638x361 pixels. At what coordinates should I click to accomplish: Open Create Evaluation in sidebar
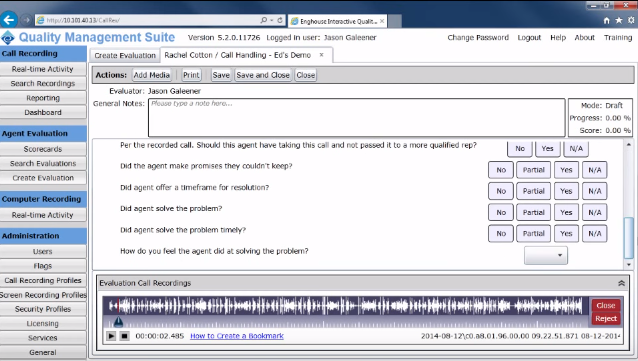click(43, 178)
